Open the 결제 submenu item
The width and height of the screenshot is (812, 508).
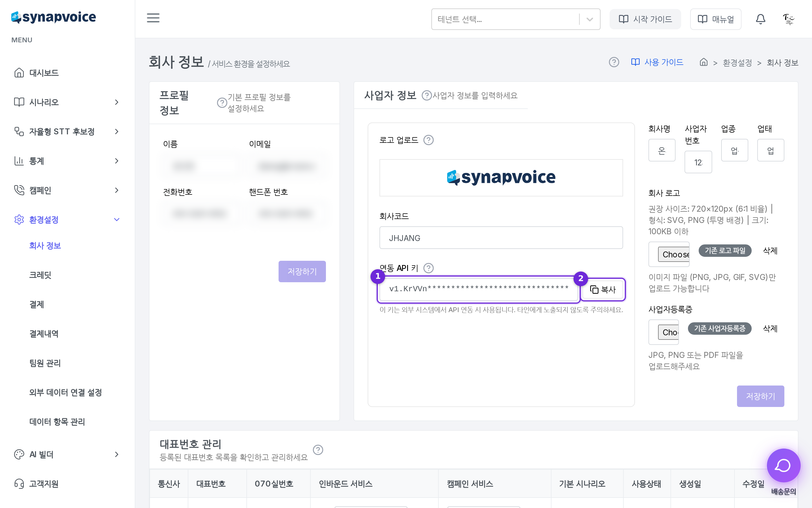(37, 305)
